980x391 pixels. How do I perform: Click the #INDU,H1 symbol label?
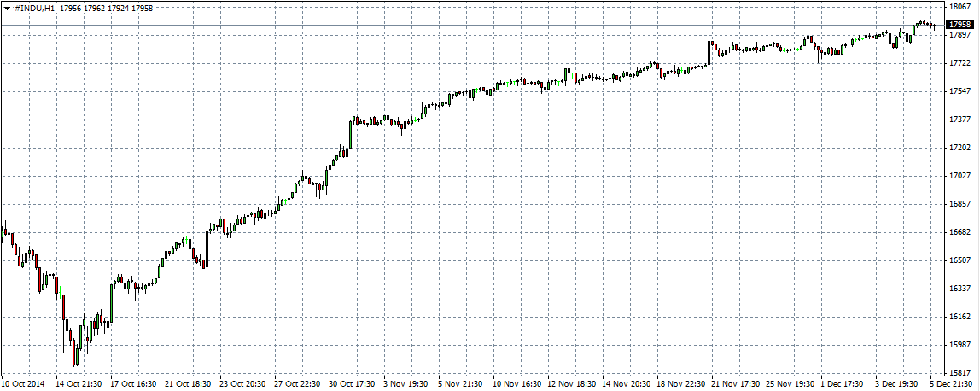(x=35, y=8)
